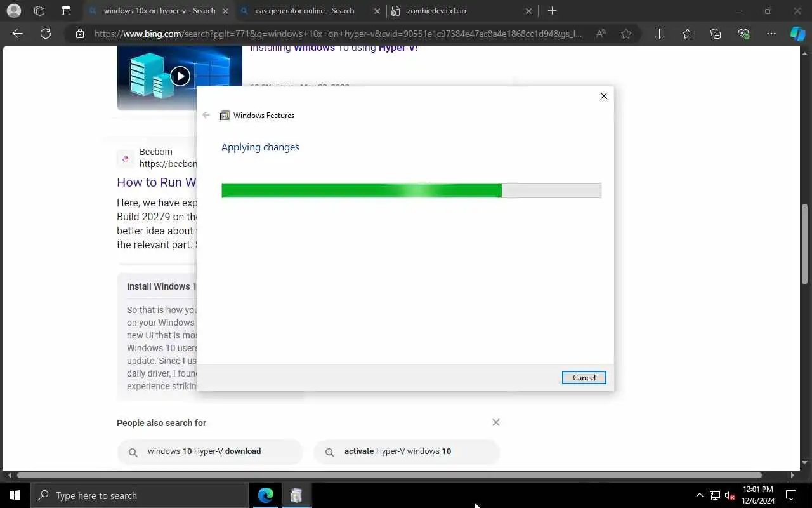Viewport: 812px width, 508px height.
Task: Open Edge Settings and more menu
Action: [x=771, y=34]
